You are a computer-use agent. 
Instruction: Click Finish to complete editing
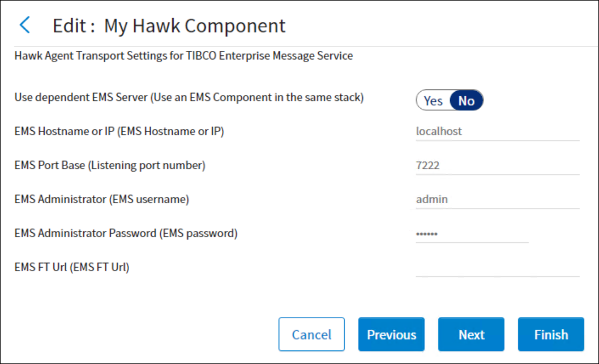[x=551, y=335]
